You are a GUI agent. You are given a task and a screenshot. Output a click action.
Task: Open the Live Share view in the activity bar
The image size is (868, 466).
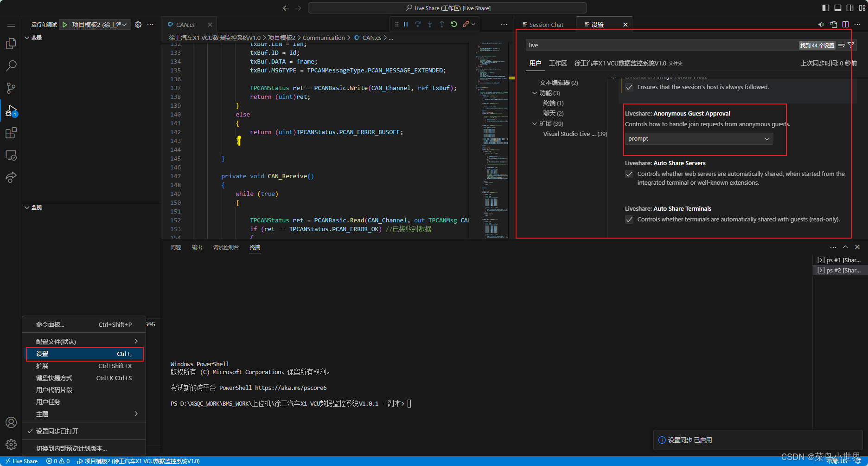11,177
